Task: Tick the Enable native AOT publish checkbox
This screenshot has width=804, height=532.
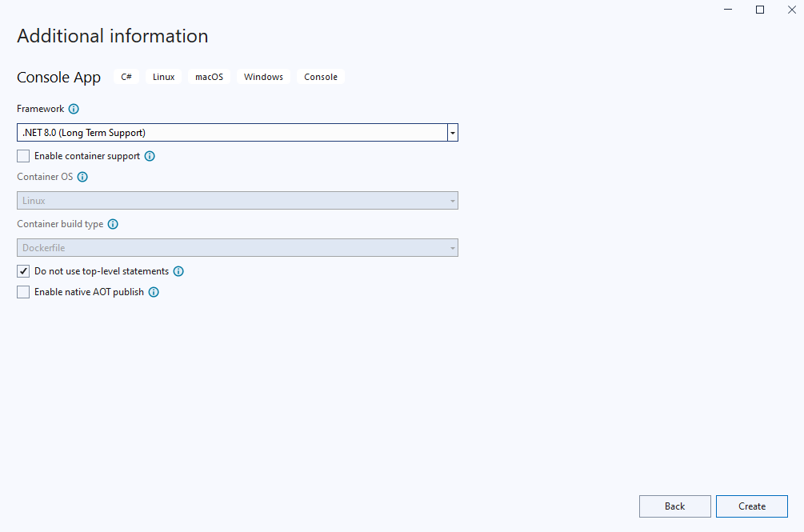Action: 23,292
